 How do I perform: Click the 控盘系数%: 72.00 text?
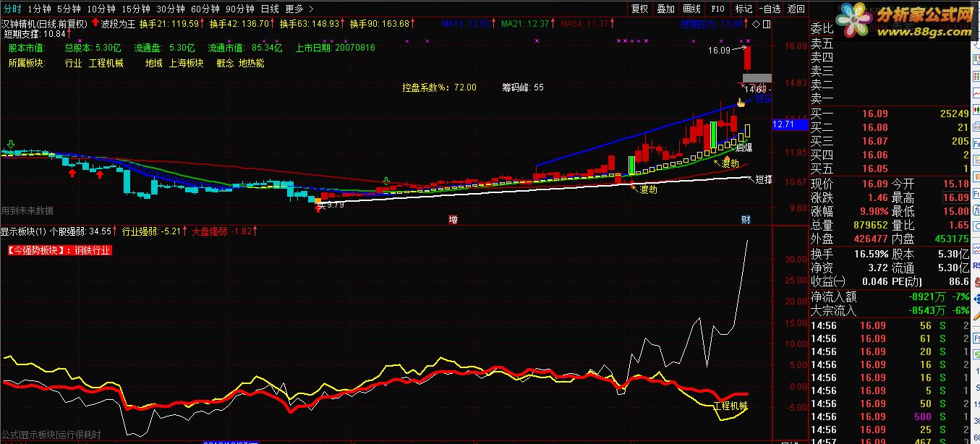[440, 87]
